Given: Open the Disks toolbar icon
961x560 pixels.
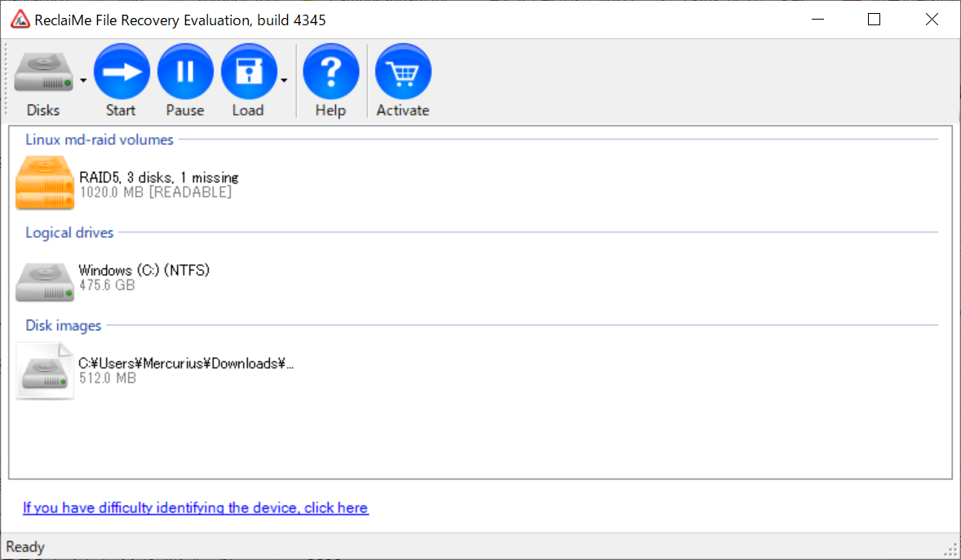Looking at the screenshot, I should [43, 73].
